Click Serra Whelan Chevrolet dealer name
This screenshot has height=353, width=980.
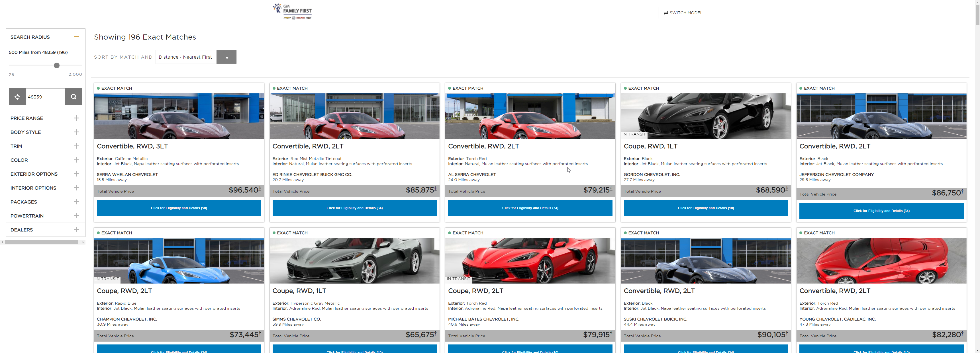pos(127,175)
